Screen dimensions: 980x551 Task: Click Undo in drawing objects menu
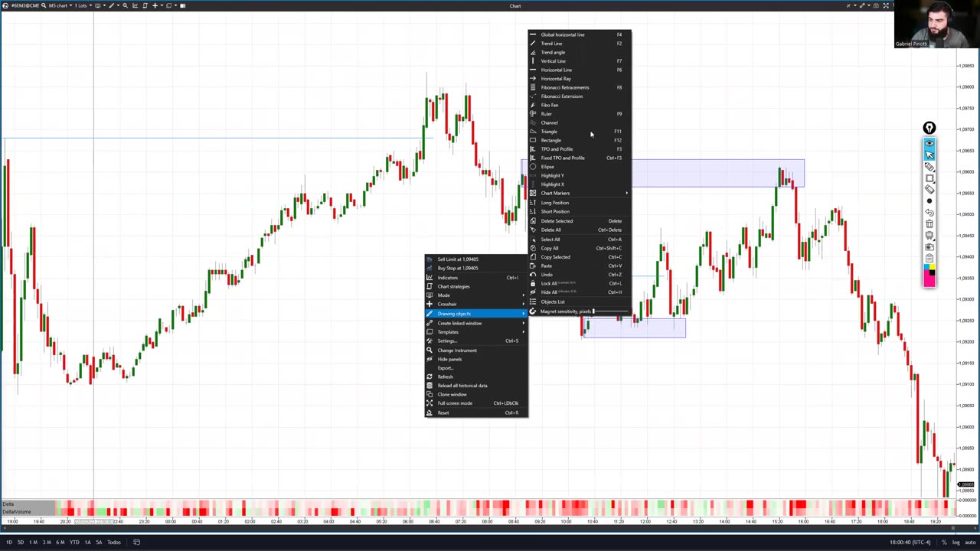click(580, 275)
